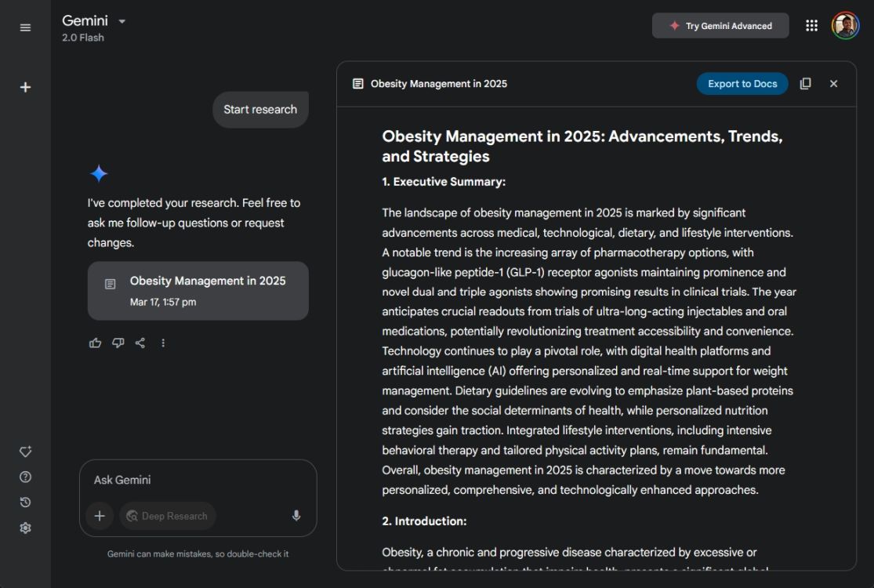Image resolution: width=874 pixels, height=588 pixels.
Task: Open the Google apps launcher grid
Action: click(811, 25)
